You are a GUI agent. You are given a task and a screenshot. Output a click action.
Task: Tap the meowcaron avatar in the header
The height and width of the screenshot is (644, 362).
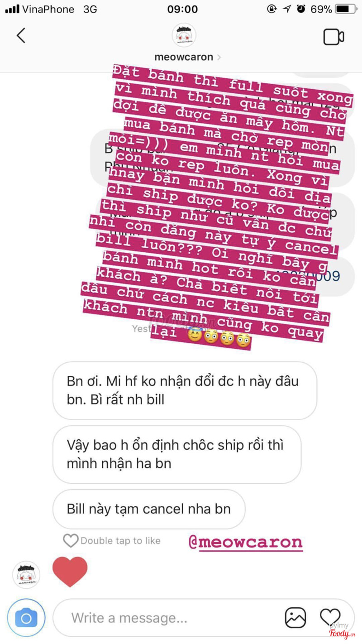(x=184, y=35)
